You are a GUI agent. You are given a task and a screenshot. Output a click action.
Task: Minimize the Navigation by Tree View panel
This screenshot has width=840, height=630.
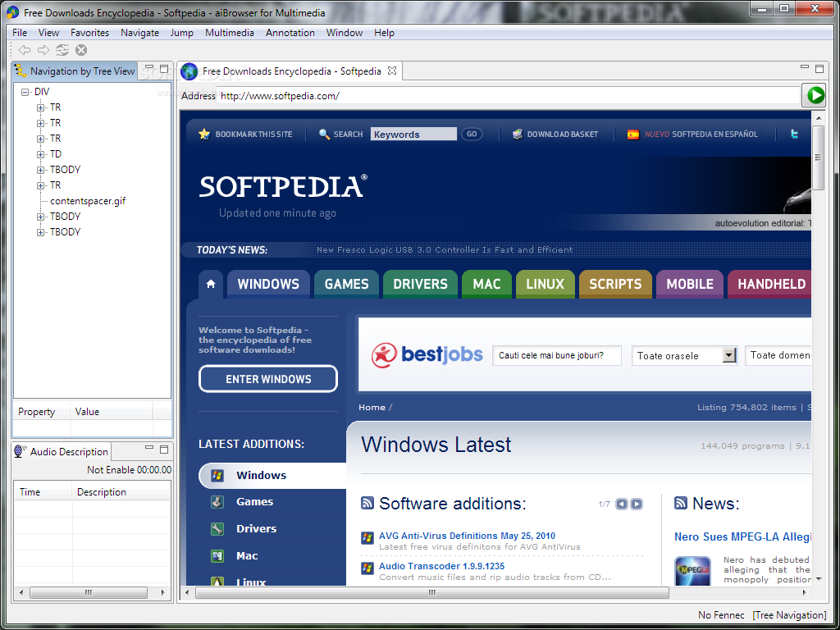tap(149, 68)
